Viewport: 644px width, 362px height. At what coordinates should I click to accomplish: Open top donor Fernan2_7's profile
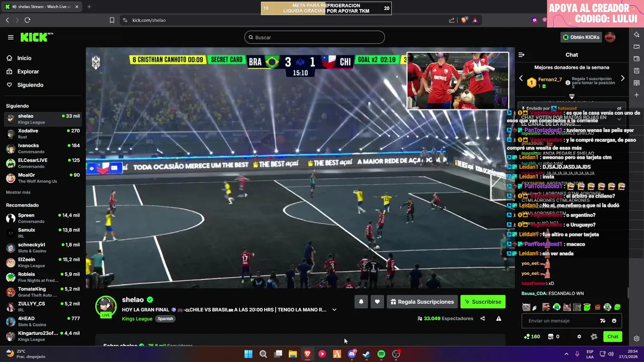(550, 79)
